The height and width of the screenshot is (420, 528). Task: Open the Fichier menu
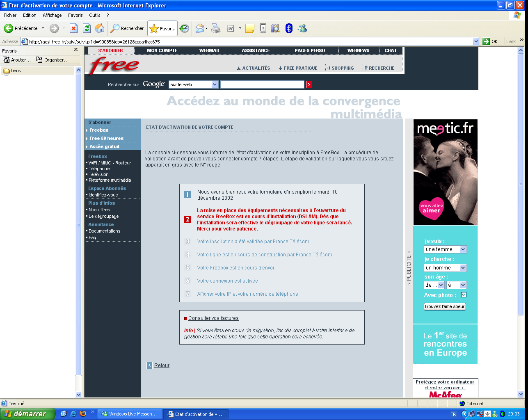click(10, 15)
